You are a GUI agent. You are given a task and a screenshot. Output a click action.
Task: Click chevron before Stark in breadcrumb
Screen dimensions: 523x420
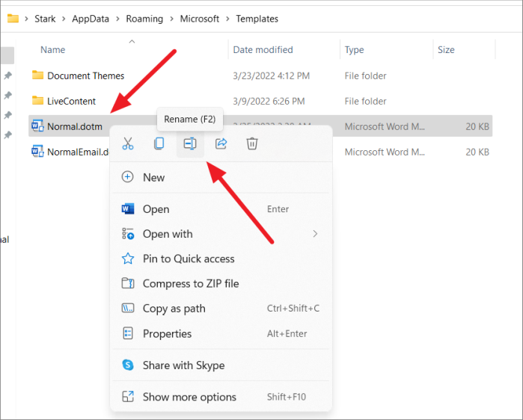coord(26,19)
